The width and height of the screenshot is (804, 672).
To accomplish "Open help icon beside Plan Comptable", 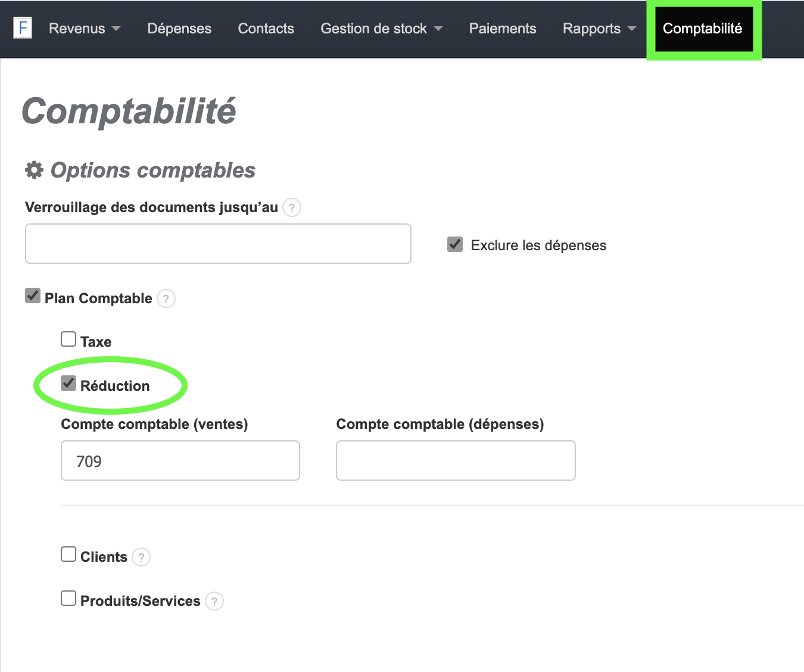I will tap(166, 298).
